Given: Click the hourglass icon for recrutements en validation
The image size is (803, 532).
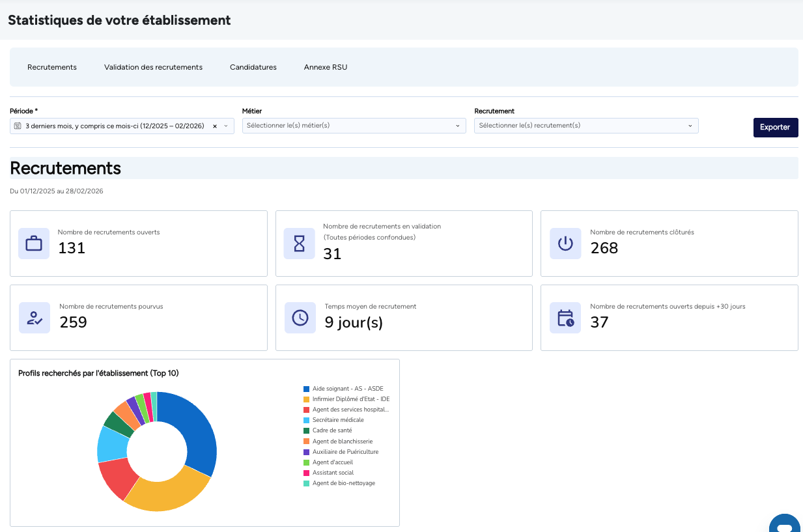Looking at the screenshot, I should pos(299,244).
